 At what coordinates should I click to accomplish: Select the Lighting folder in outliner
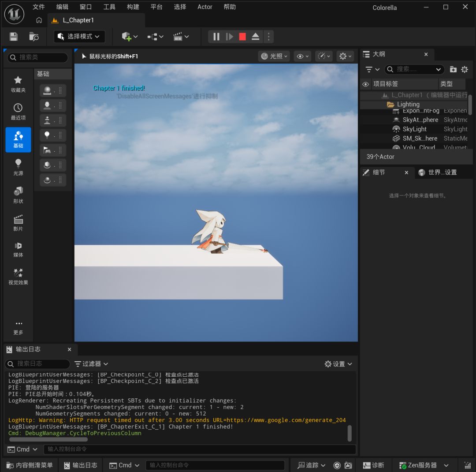tap(415, 105)
